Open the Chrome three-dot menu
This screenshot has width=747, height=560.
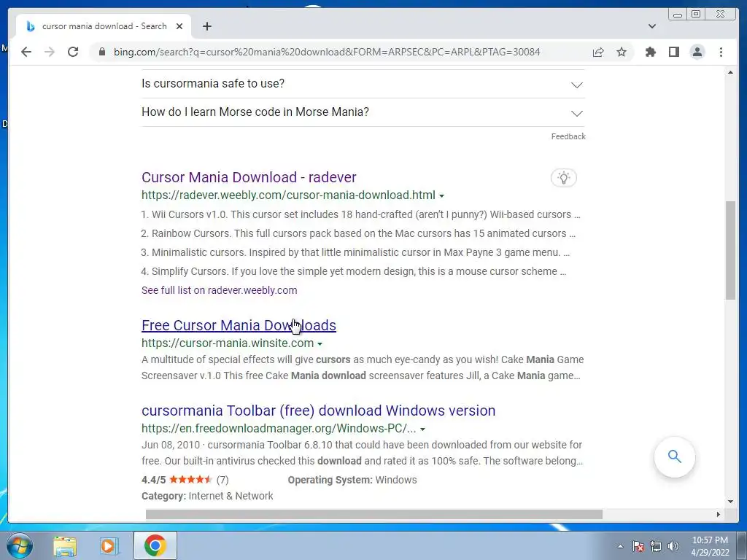pyautogui.click(x=721, y=52)
